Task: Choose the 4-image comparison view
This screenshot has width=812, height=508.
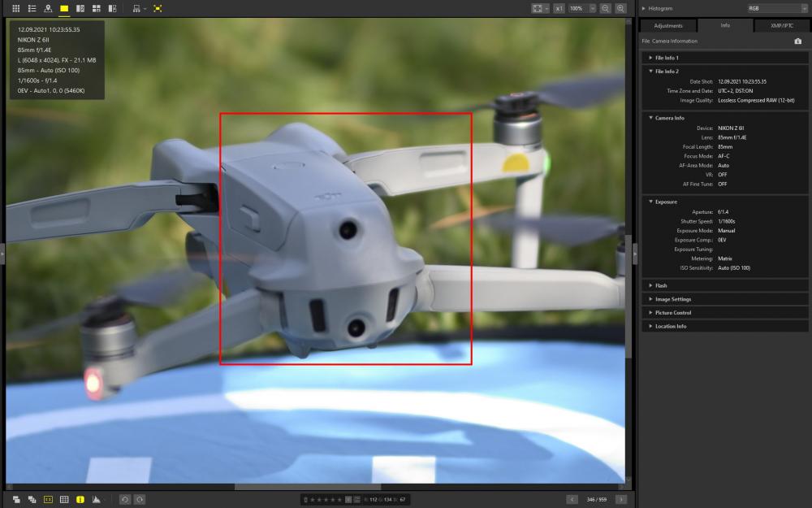Action: (97, 8)
